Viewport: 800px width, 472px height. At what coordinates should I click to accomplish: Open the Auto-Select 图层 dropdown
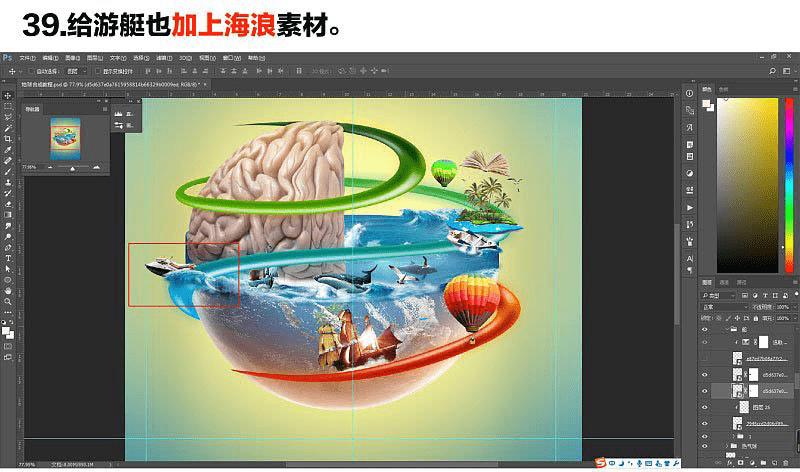click(77, 71)
